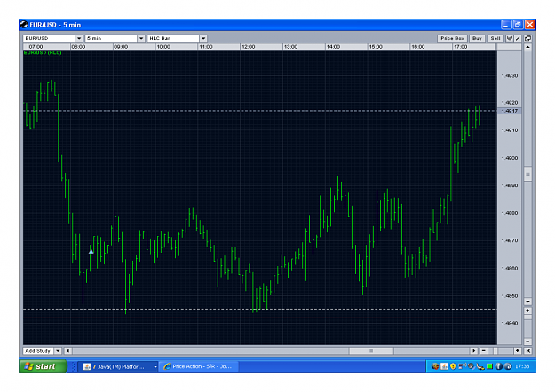This screenshot has height=392, width=555.
Task: Click the vertical scrollbar thumb
Action: point(527,174)
